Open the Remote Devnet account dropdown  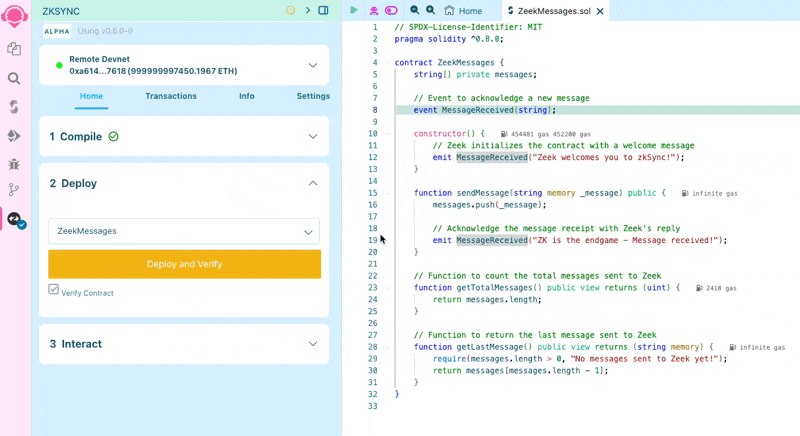(313, 65)
